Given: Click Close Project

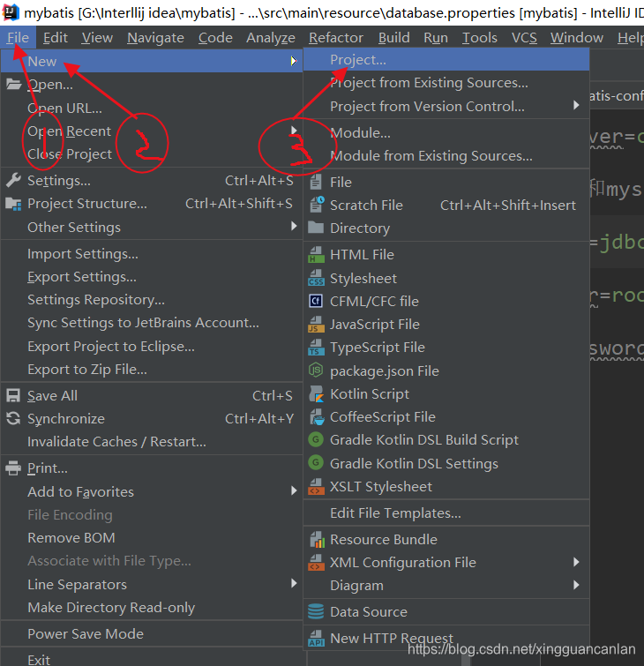Looking at the screenshot, I should (x=152, y=154).
